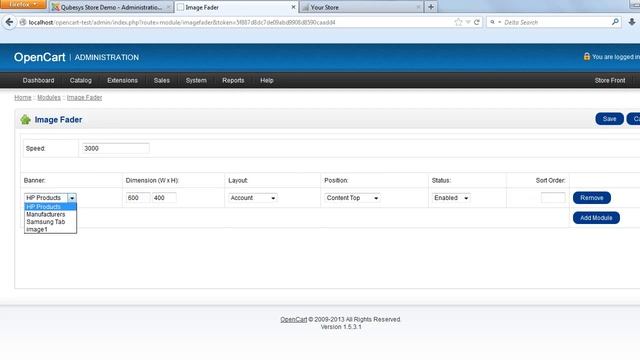Click the OpenCart logo in header

coord(40,57)
